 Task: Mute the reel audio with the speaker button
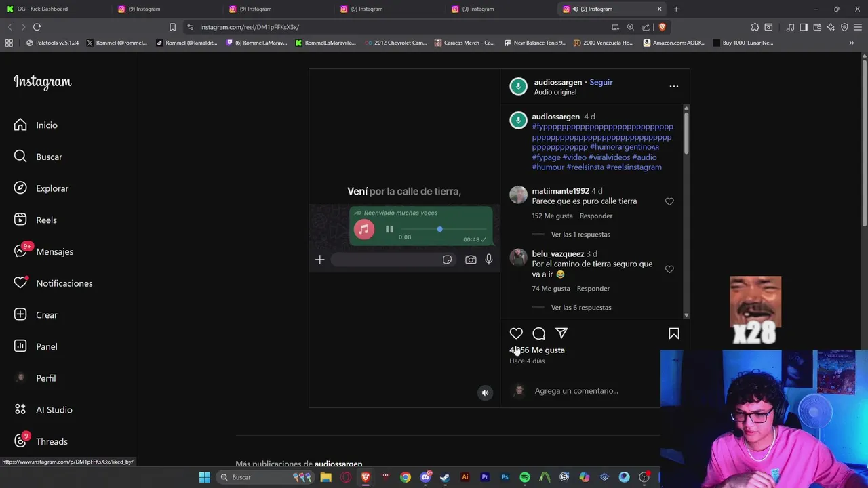pyautogui.click(x=485, y=392)
